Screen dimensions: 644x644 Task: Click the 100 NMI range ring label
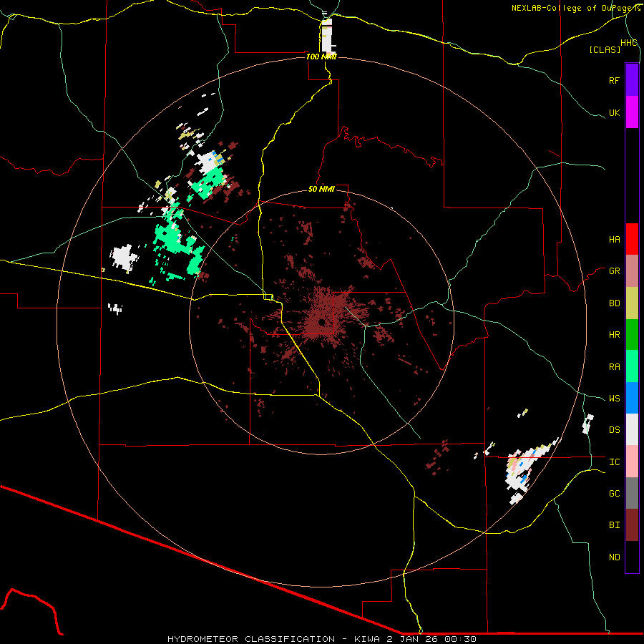pyautogui.click(x=321, y=57)
